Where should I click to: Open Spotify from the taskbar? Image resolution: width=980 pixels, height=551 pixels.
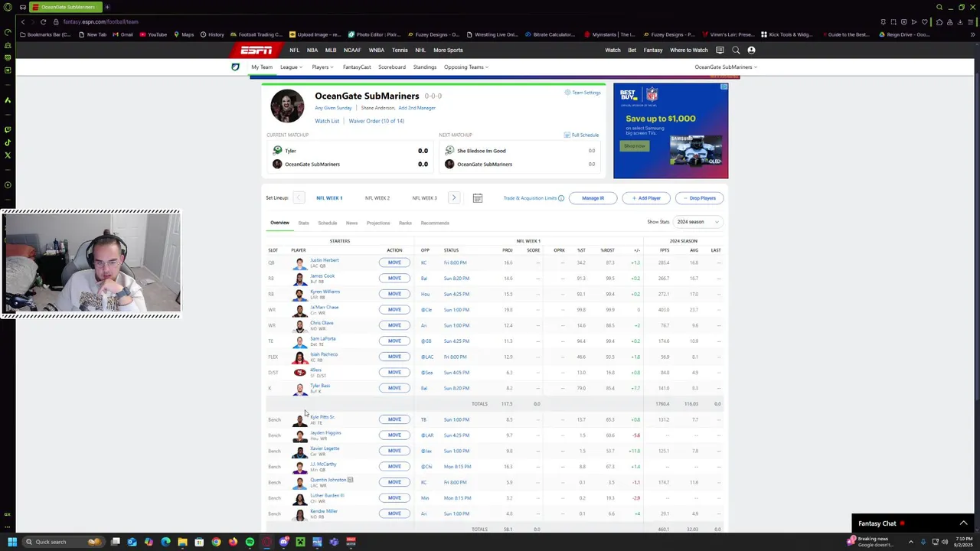pyautogui.click(x=250, y=542)
